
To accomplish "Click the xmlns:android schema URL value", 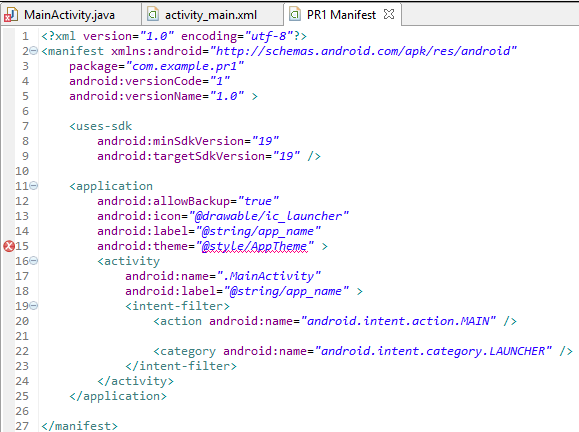I will coord(363,51).
